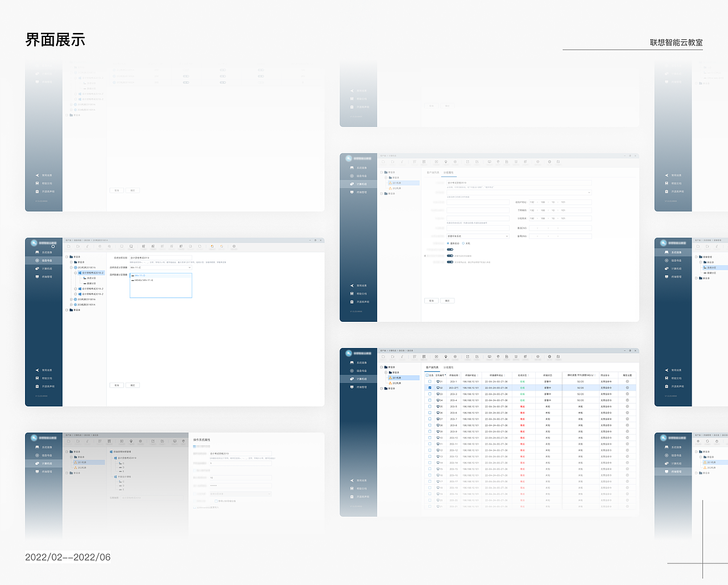Open 终端管理 in the Win 11-C window sidebar
The image size is (728, 585).
click(x=44, y=277)
